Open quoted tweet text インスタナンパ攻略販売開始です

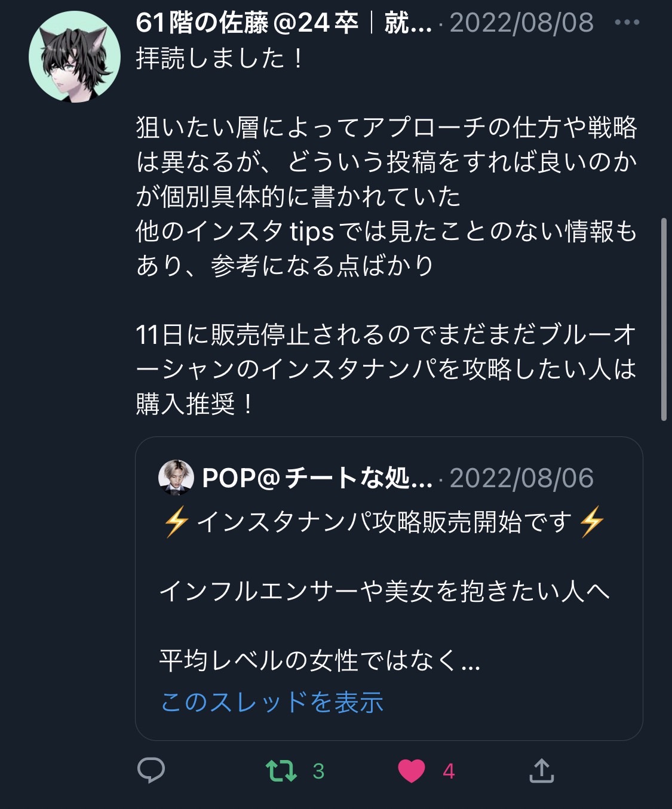385,522
